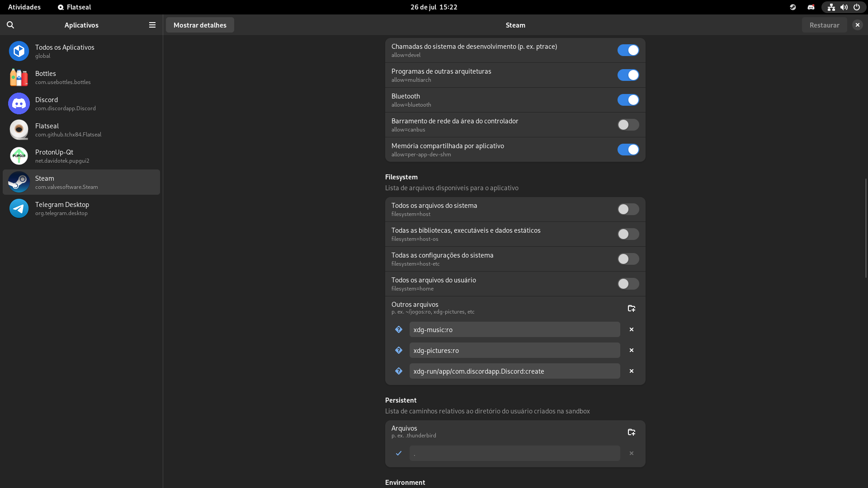Screen dimensions: 868x488
Task: Close the Flatseal window
Action: click(x=857, y=25)
